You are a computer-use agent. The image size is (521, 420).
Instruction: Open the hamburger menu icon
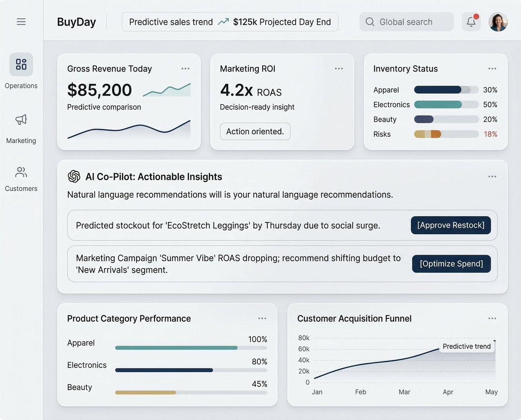click(x=21, y=22)
